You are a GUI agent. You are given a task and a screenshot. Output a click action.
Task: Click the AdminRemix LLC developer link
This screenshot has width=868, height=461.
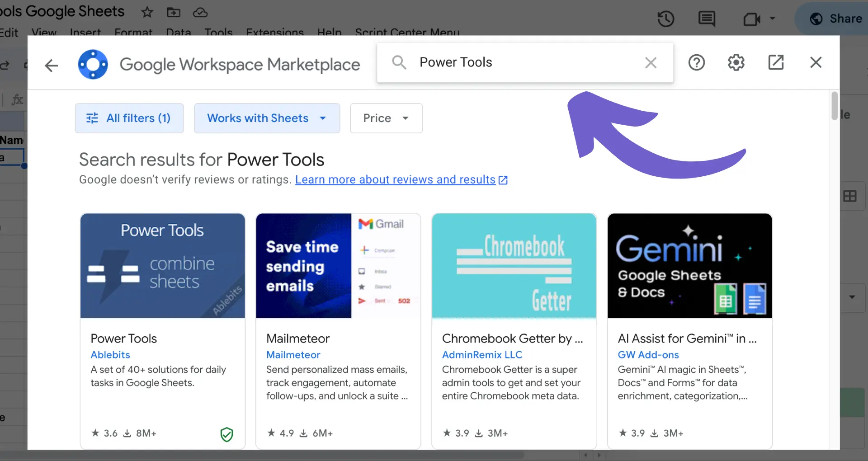pos(482,355)
